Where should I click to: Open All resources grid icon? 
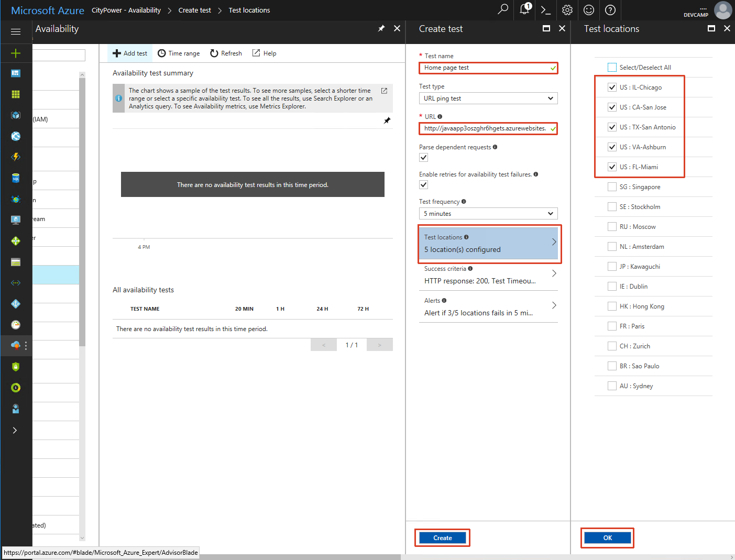[x=16, y=94]
